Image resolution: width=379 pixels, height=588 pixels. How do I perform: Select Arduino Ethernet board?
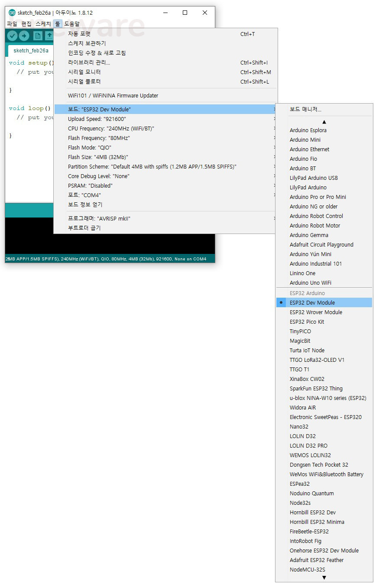[324, 149]
